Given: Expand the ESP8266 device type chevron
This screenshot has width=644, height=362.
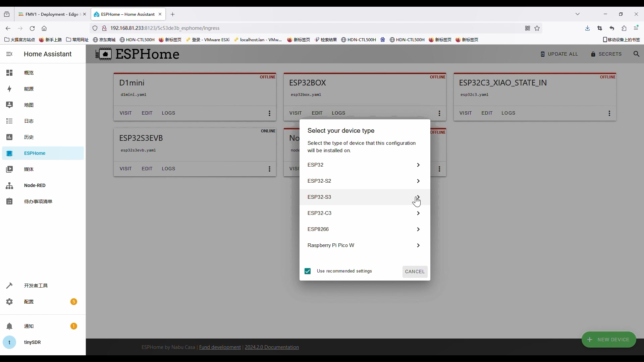Looking at the screenshot, I should tap(418, 229).
